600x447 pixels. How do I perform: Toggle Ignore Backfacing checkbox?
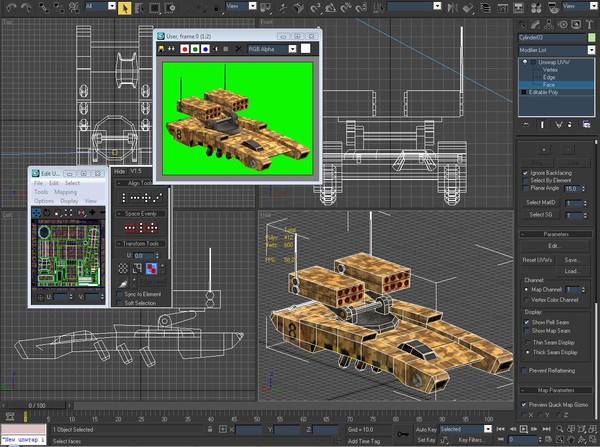coord(525,173)
